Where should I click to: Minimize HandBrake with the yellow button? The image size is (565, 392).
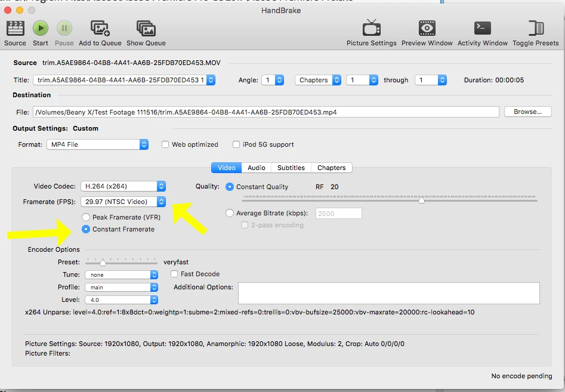(x=20, y=10)
